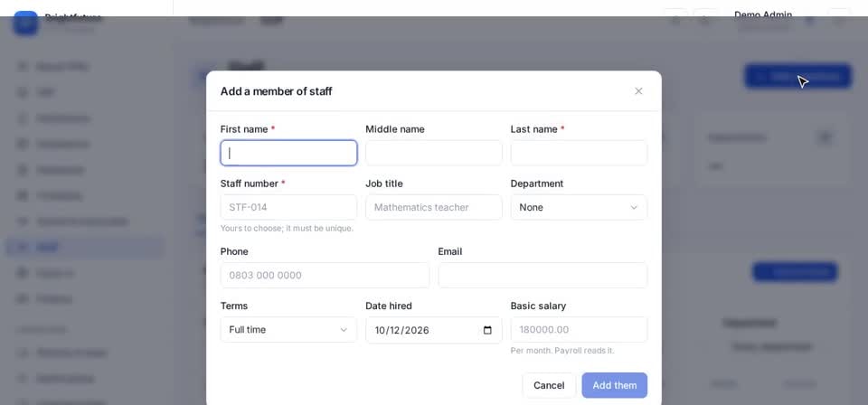Image resolution: width=868 pixels, height=405 pixels.
Task: Select the year 2026 in Date hired
Action: (417, 330)
